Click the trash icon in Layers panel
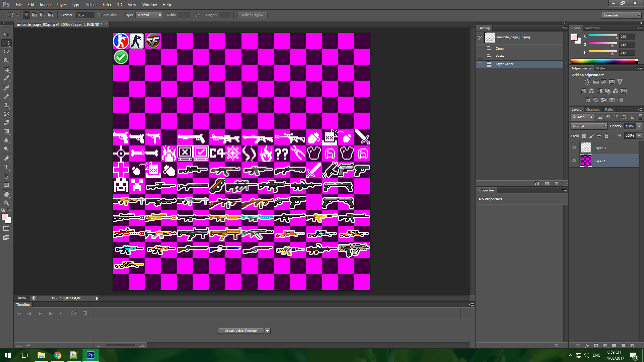 (632, 345)
